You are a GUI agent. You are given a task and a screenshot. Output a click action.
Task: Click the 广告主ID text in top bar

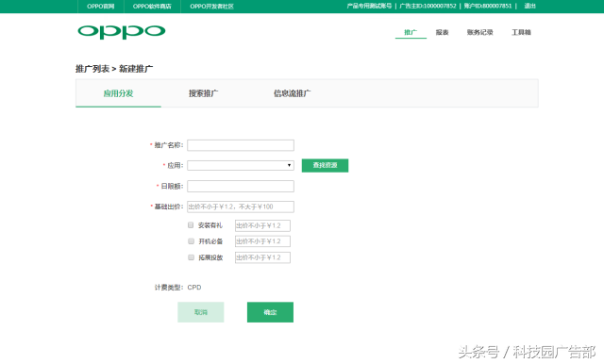(x=428, y=6)
